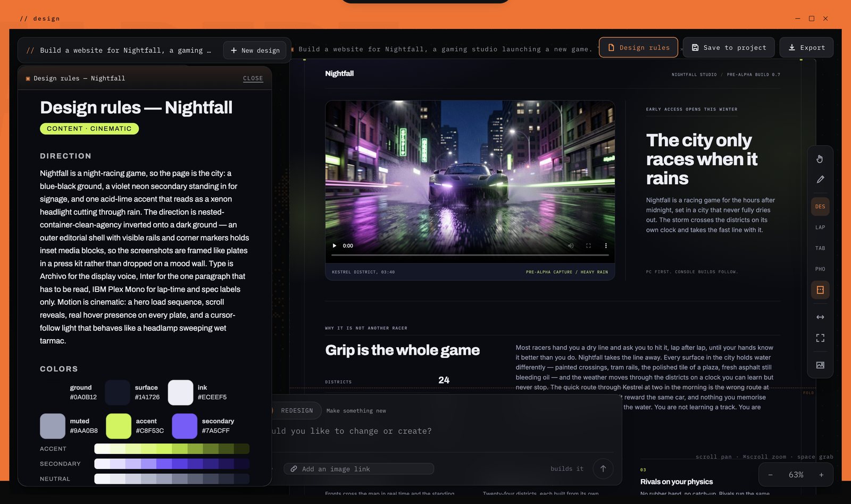Close the Design rules panel
This screenshot has height=504, width=851.
[x=253, y=78]
